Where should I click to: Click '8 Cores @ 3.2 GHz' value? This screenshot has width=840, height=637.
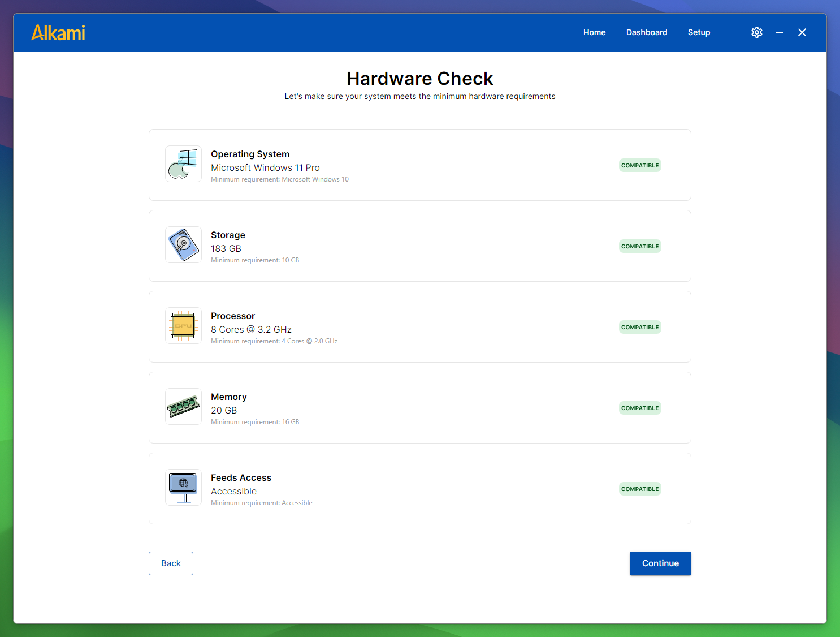[251, 329]
